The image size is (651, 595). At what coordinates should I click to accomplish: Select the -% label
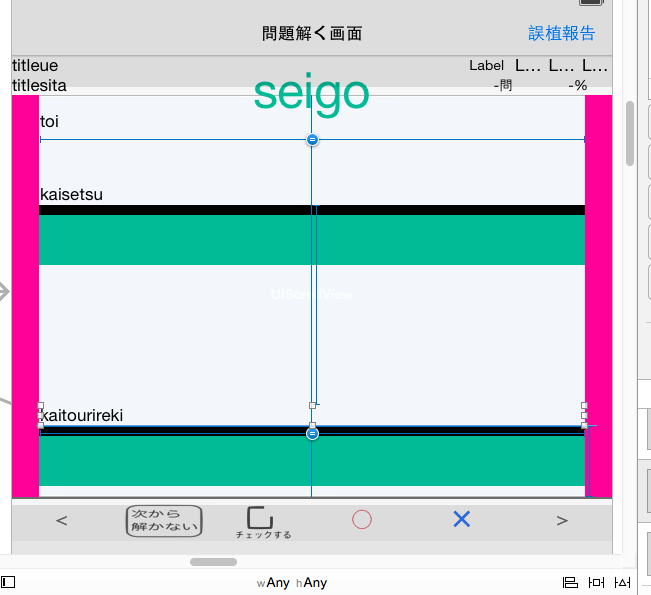click(x=578, y=86)
